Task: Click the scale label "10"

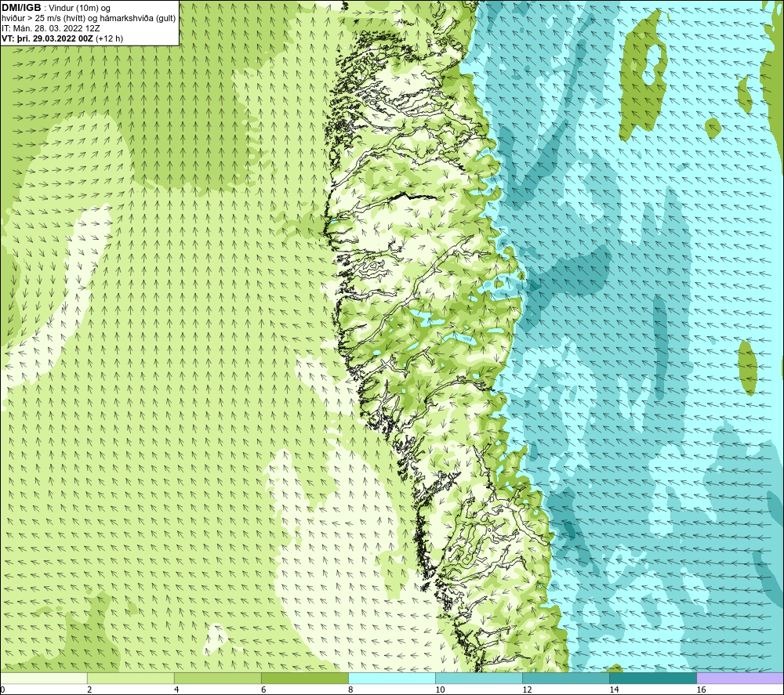Action: (x=440, y=690)
